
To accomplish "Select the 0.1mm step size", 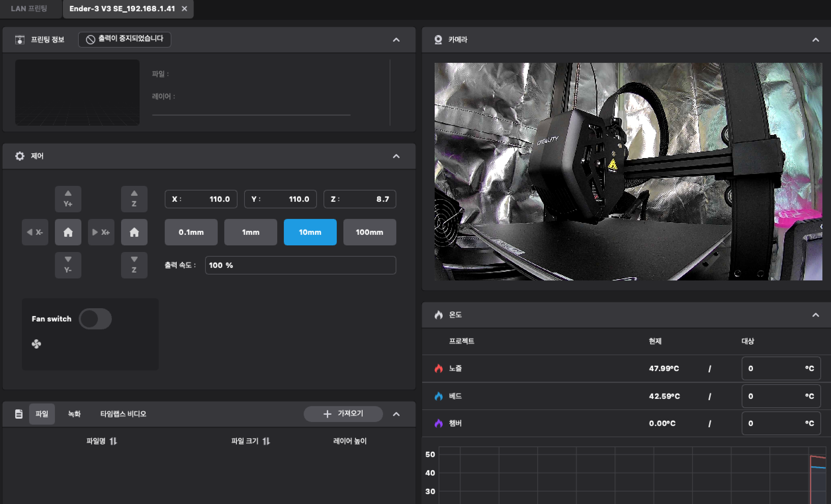I will [191, 232].
